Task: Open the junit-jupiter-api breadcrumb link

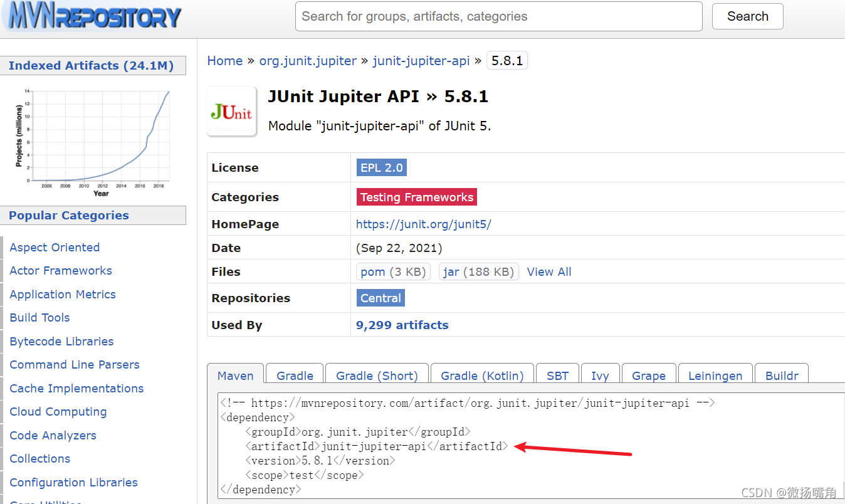Action: [x=421, y=61]
